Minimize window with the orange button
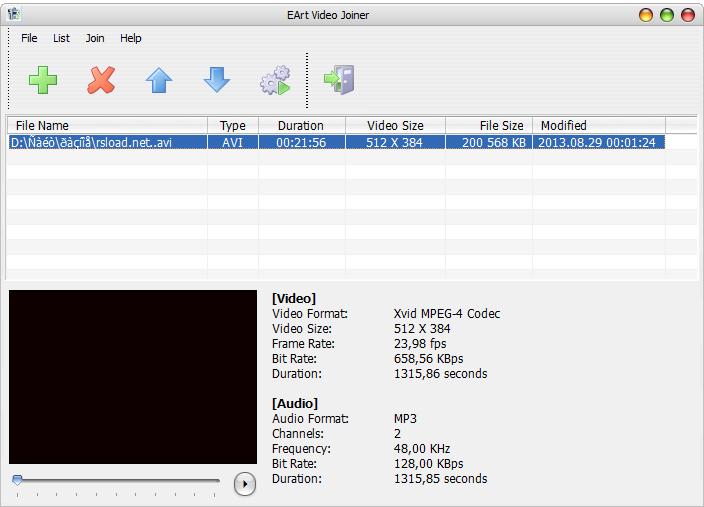The height and width of the screenshot is (507, 704). (646, 15)
